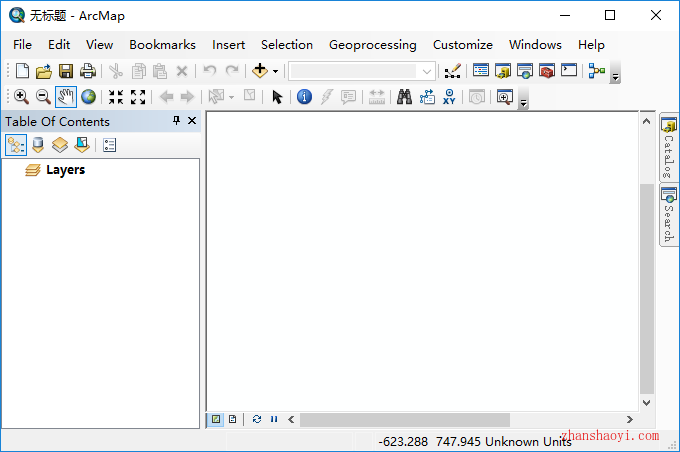Click horizontal scrollbar right arrow
The height and width of the screenshot is (452, 680).
tap(630, 419)
